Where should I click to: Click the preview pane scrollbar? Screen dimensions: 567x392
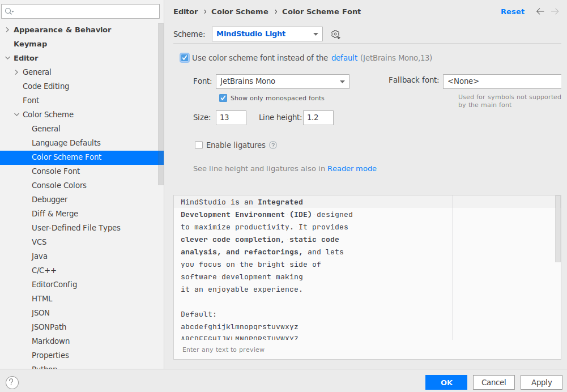558,228
